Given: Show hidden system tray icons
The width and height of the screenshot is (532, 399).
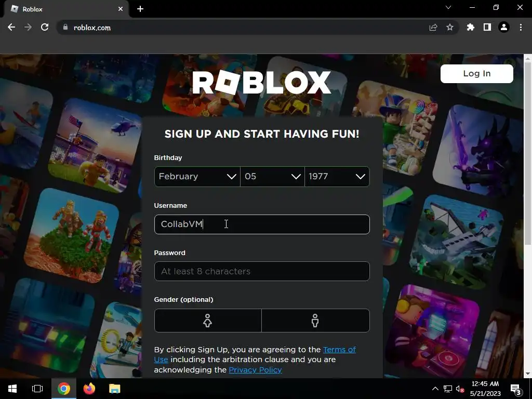Looking at the screenshot, I should click(435, 389).
